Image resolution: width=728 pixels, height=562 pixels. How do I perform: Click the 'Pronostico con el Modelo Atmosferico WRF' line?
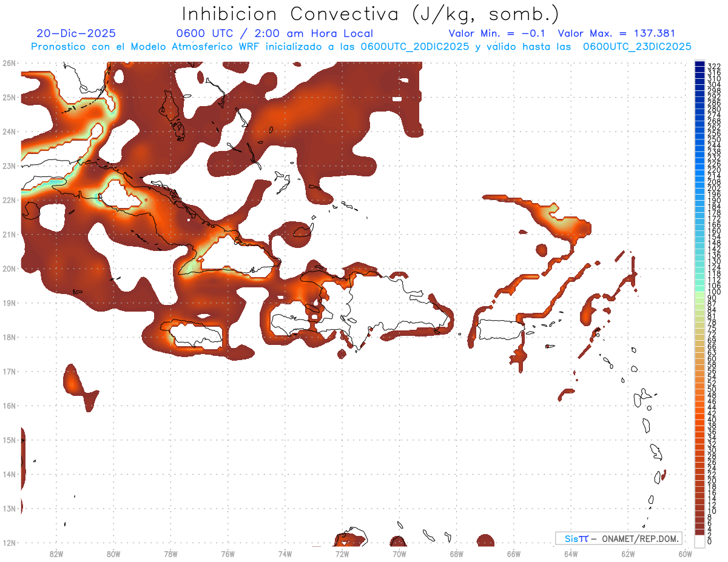click(x=361, y=47)
